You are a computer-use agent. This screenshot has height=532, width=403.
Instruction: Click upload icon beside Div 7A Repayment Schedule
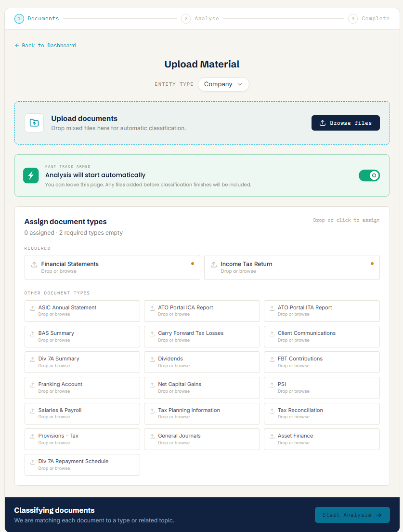coord(33,462)
